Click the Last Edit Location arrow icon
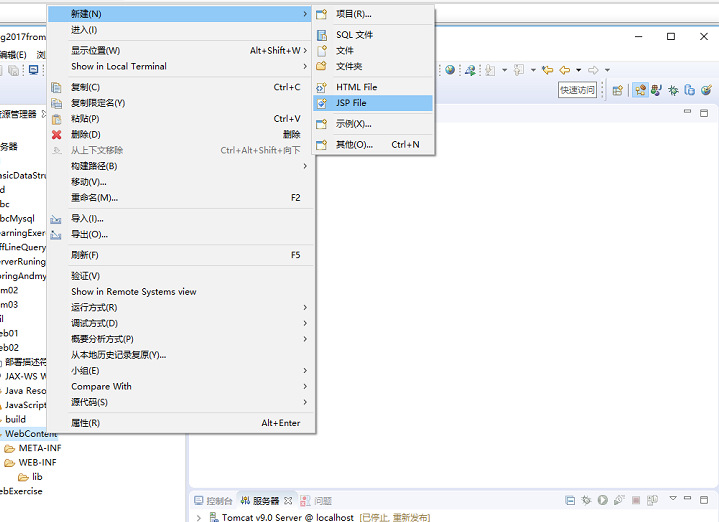 [548, 70]
